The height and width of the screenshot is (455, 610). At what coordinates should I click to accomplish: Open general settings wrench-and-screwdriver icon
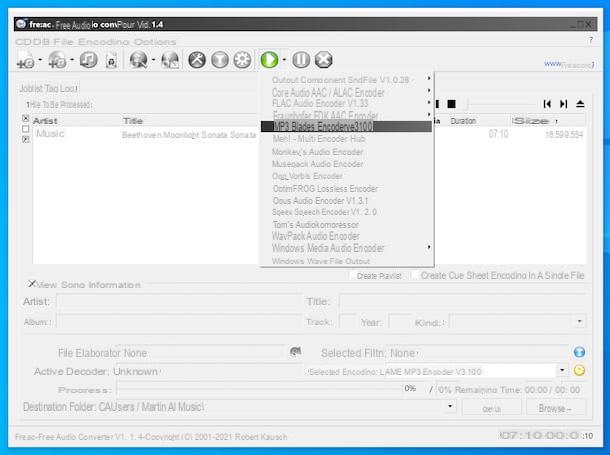[x=197, y=60]
